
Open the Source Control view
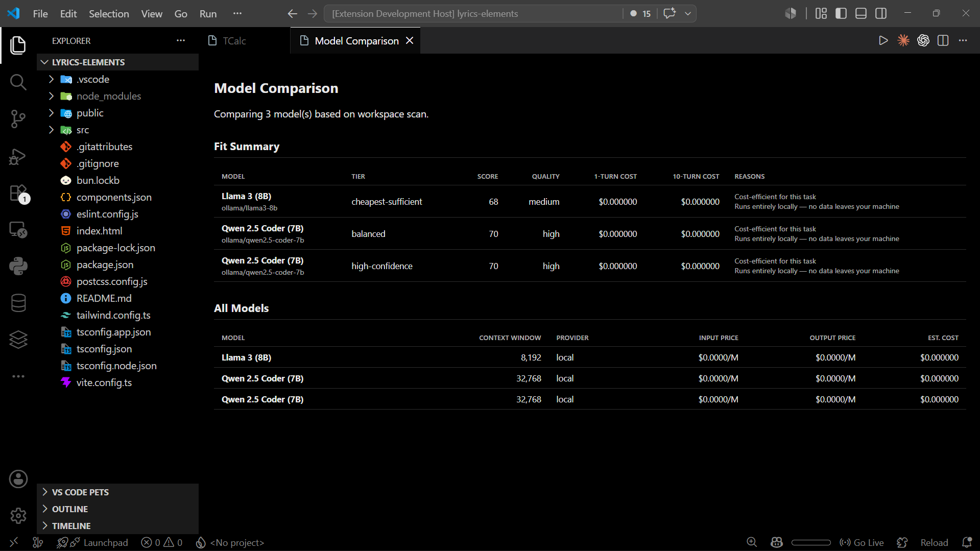(x=18, y=118)
